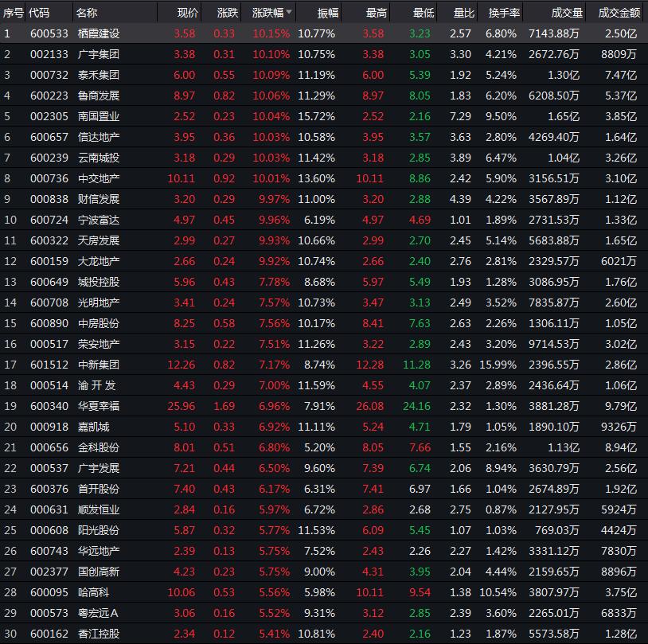The height and width of the screenshot is (644, 648).
Task: Select 华夏幸福 stock name
Action: coord(99,406)
